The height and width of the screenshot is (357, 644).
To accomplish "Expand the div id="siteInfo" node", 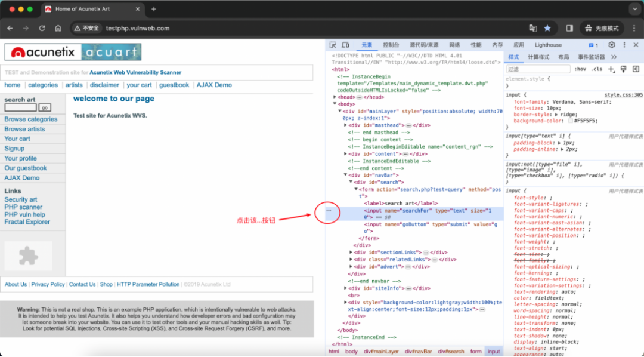I will pyautogui.click(x=345, y=288).
